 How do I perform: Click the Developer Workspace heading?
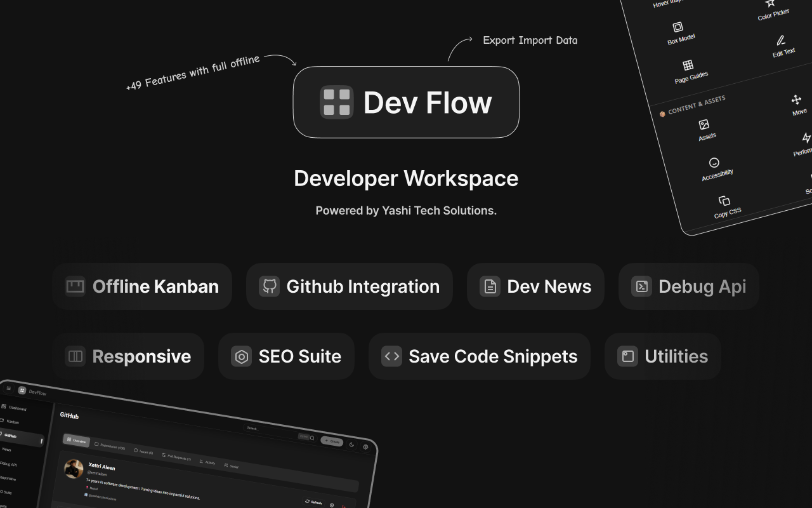pyautogui.click(x=406, y=178)
